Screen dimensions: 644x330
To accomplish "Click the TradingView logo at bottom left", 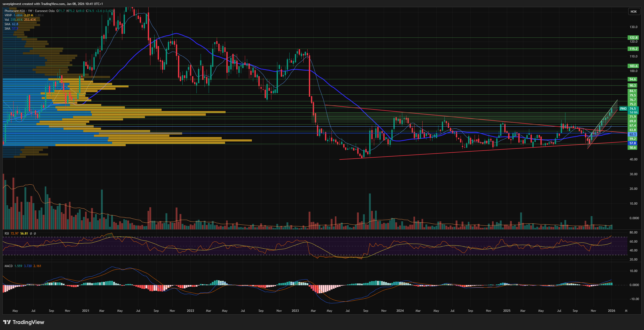I will pos(24,322).
